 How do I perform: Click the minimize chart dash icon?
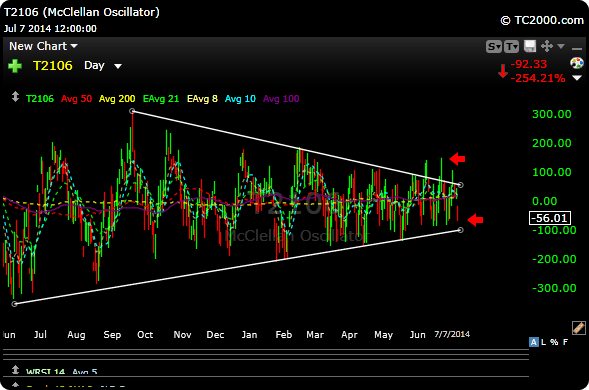(577, 48)
